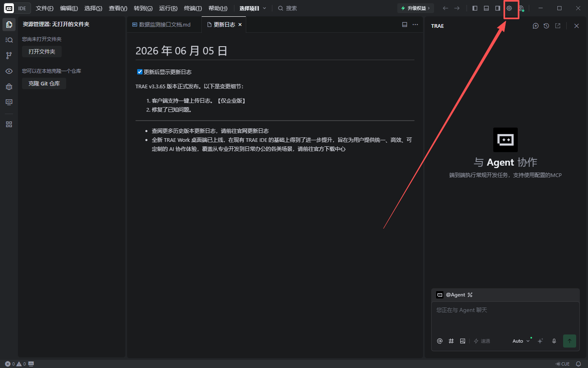This screenshot has width=588, height=368.
Task: Toggle the right-side AI panel layout
Action: tap(498, 8)
